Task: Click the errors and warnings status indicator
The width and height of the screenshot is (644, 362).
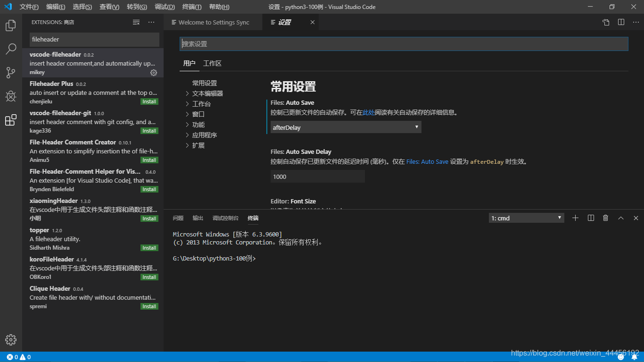Action: [19, 357]
